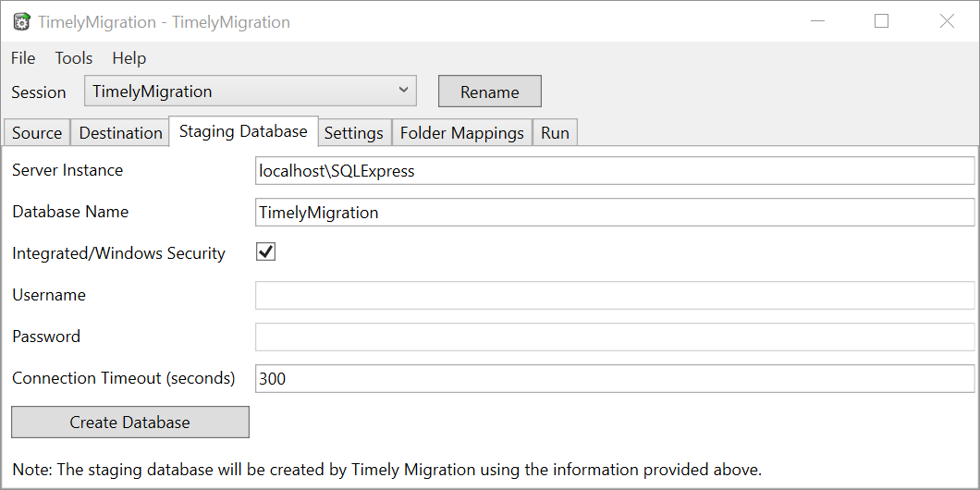The image size is (980, 490).
Task: Select the Connection Timeout field
Action: (x=615, y=379)
